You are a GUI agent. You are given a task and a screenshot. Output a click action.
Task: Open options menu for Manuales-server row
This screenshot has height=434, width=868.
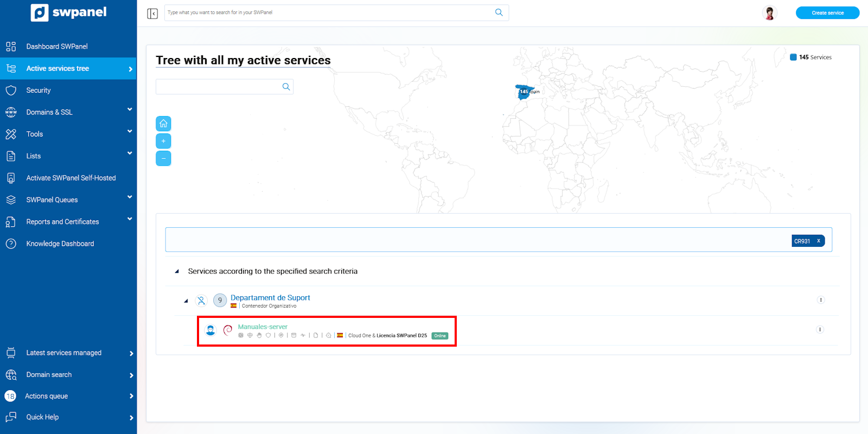(820, 330)
